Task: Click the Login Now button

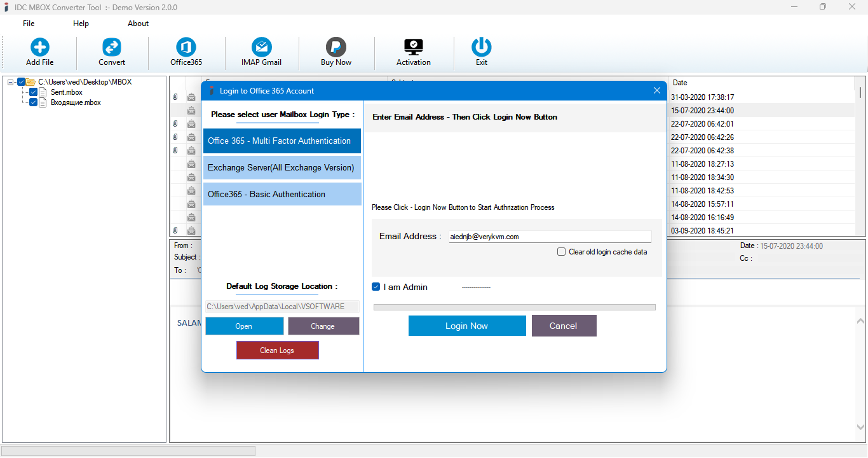Action: pyautogui.click(x=467, y=326)
